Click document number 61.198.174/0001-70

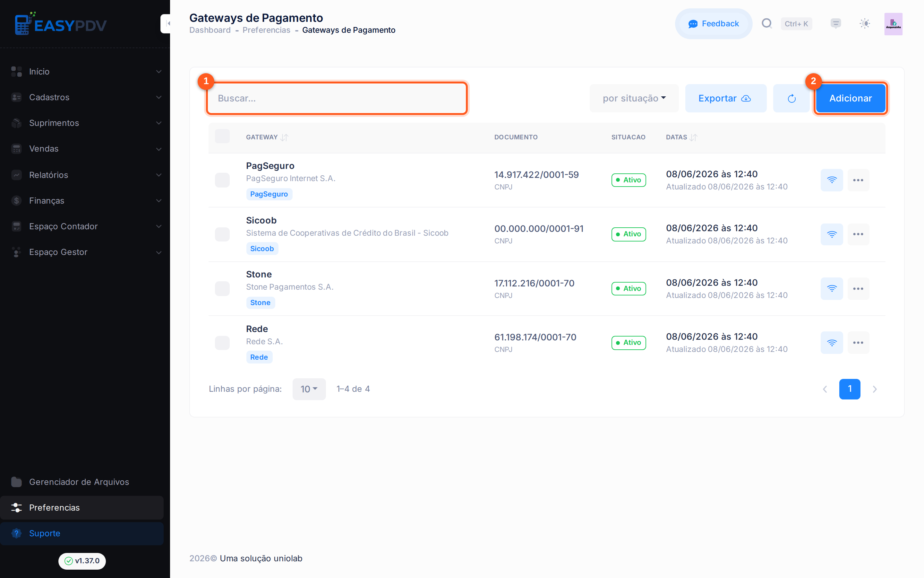point(535,337)
